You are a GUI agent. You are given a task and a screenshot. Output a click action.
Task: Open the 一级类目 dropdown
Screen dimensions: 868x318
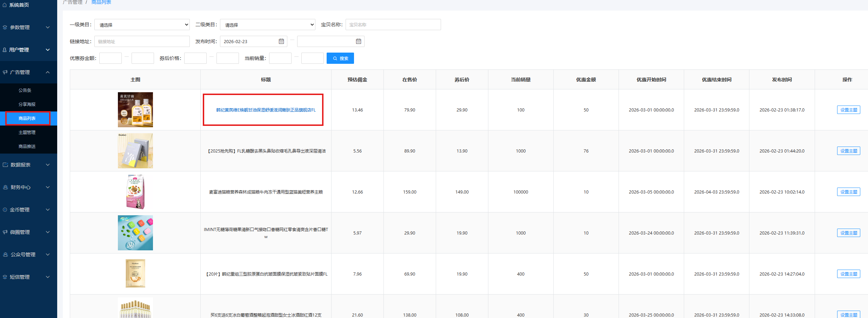pos(142,25)
